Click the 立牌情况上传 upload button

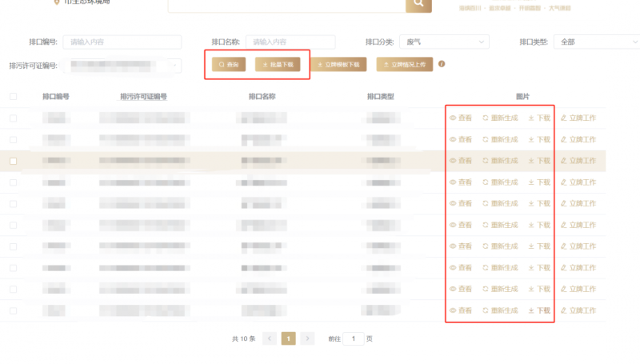coord(405,64)
